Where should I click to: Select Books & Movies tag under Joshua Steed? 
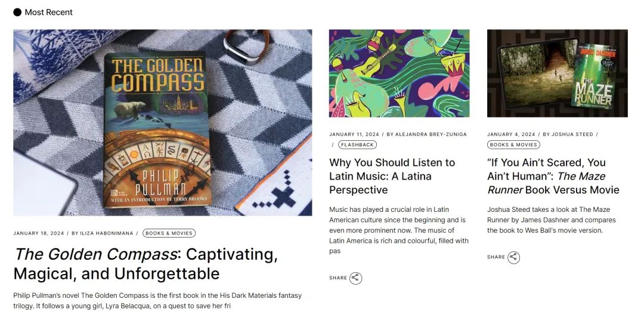pyautogui.click(x=513, y=144)
